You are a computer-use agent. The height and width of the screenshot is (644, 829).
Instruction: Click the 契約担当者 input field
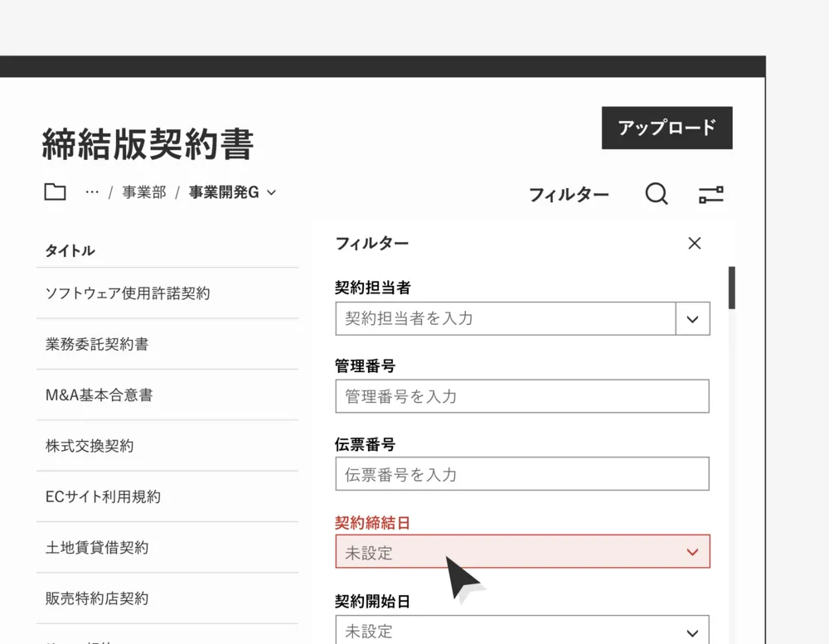click(506, 319)
